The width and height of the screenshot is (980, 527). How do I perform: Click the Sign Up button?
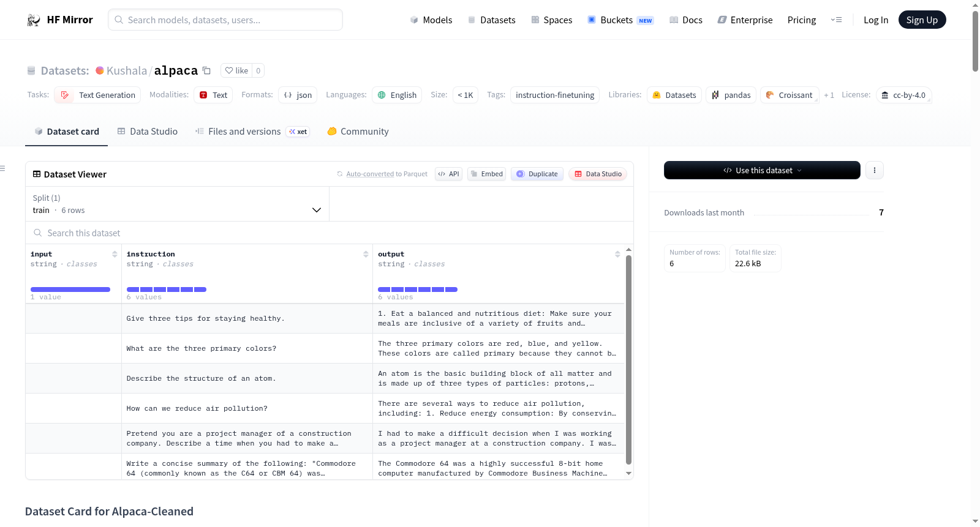coord(922,20)
